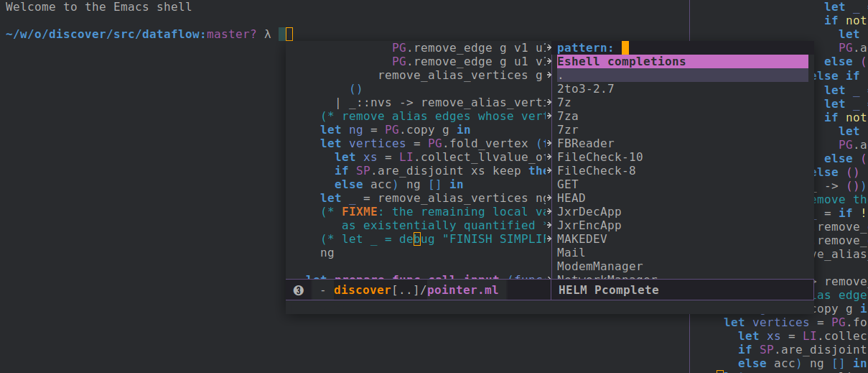
Task: Select the Eshell completions header
Action: tap(682, 62)
